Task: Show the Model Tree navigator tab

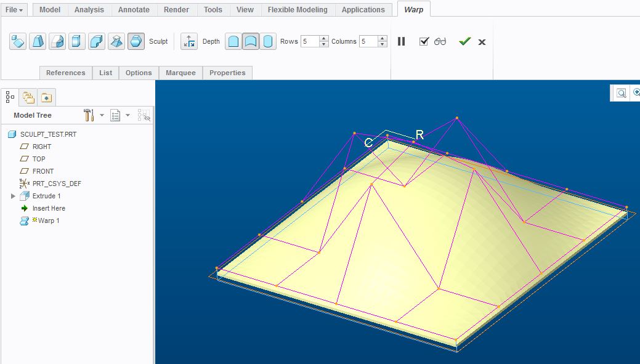Action: click(x=10, y=97)
